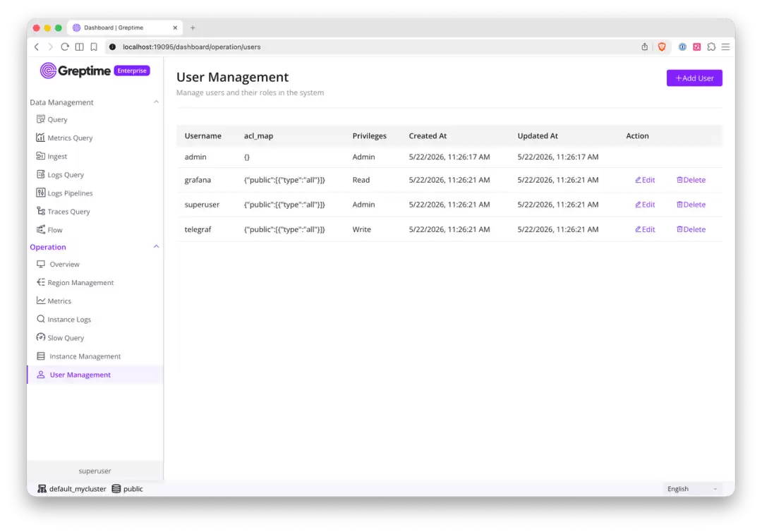Click the address bar URL field

(369, 47)
